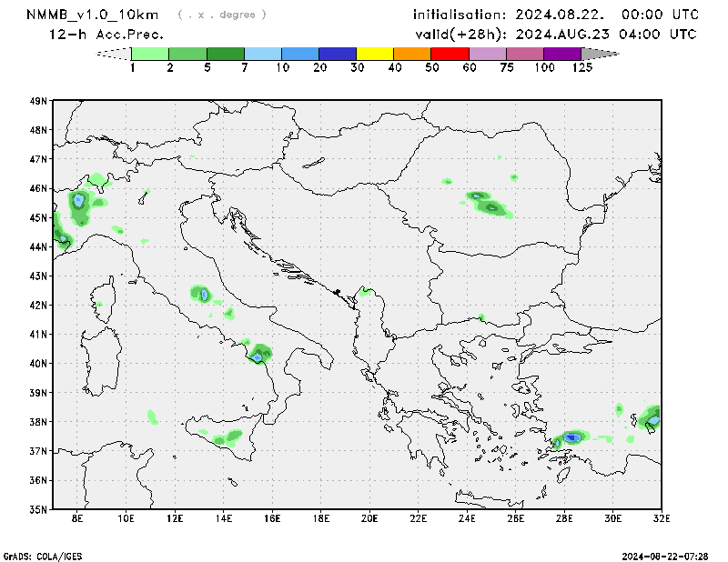Click the 42N latitude axis label
728x562 pixels.
coord(37,305)
